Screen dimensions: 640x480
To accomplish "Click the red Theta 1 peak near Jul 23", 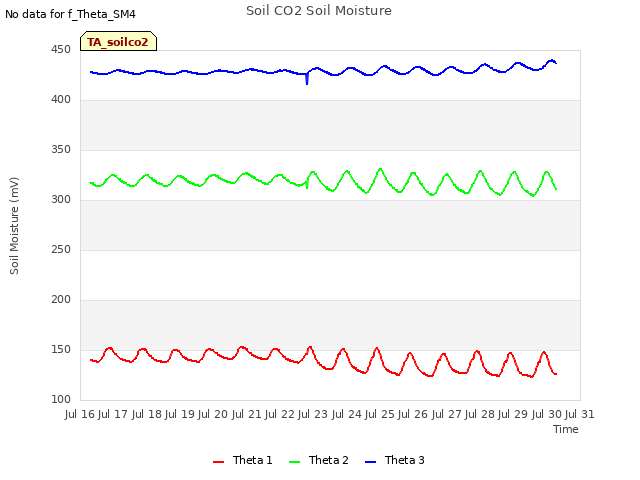I will pyautogui.click(x=310, y=348).
